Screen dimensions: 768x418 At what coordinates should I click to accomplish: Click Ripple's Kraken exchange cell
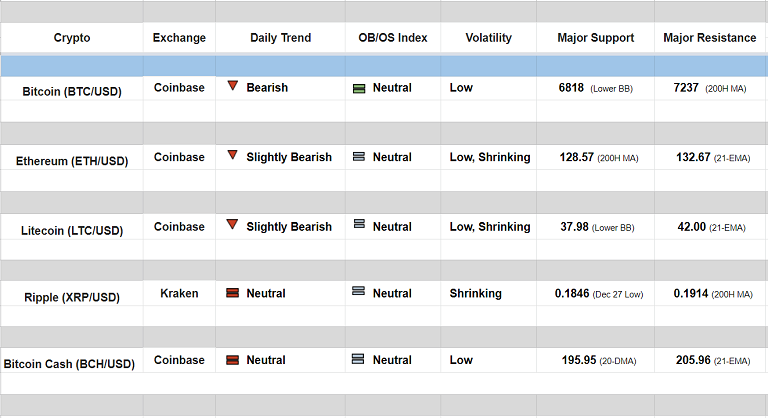coord(179,293)
